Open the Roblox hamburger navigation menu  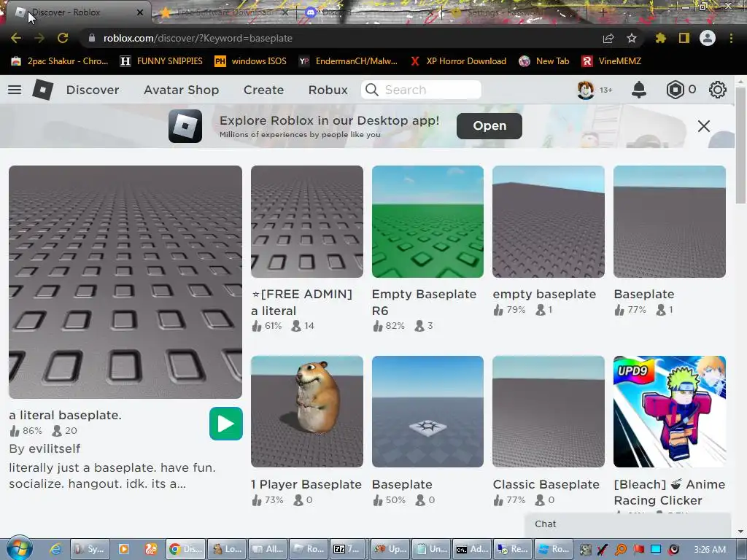[15, 90]
